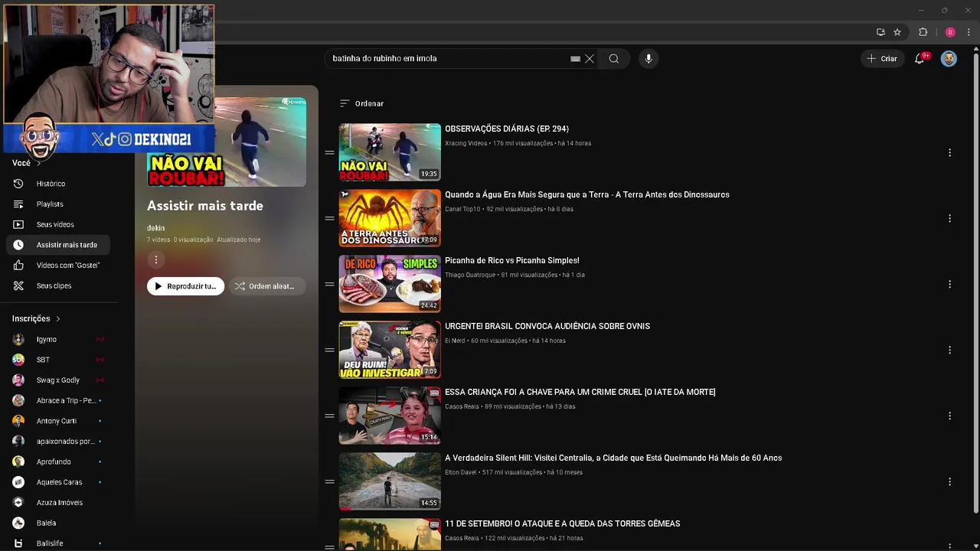
Task: Open the Chrome three-dot menu
Action: (x=969, y=32)
